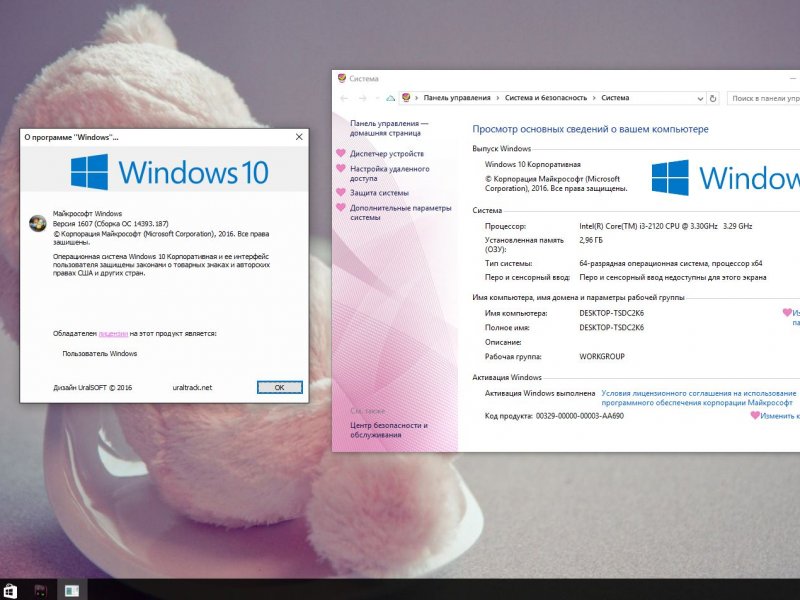Click the 2,96 ГБ memory value
This screenshot has width=800, height=600.
point(591,240)
